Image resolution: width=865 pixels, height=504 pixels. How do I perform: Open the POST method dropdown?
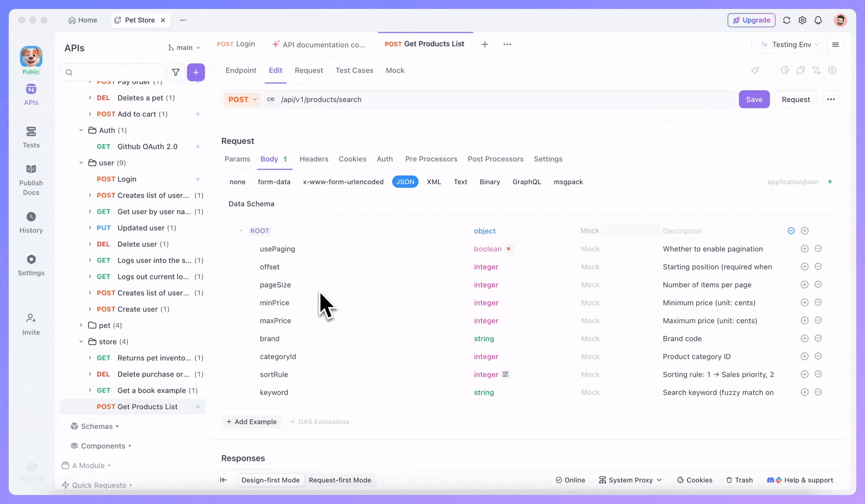pyautogui.click(x=242, y=99)
